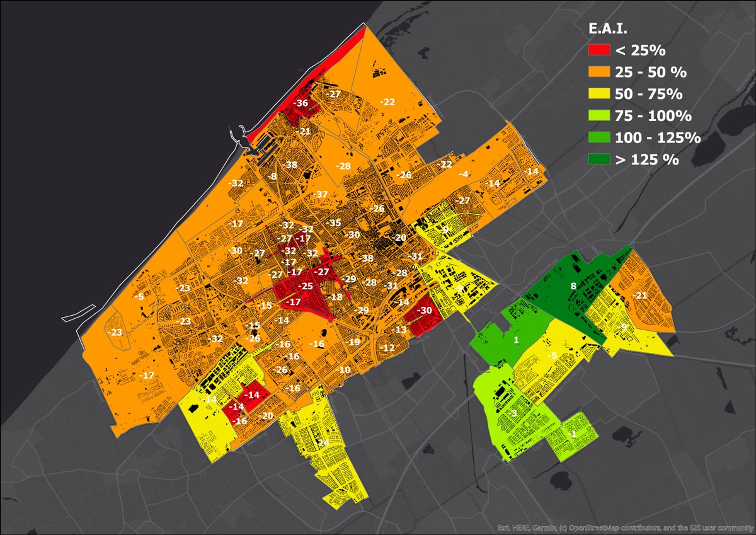Click the '-10' district label on the map
This screenshot has height=535, width=756.
point(343,369)
